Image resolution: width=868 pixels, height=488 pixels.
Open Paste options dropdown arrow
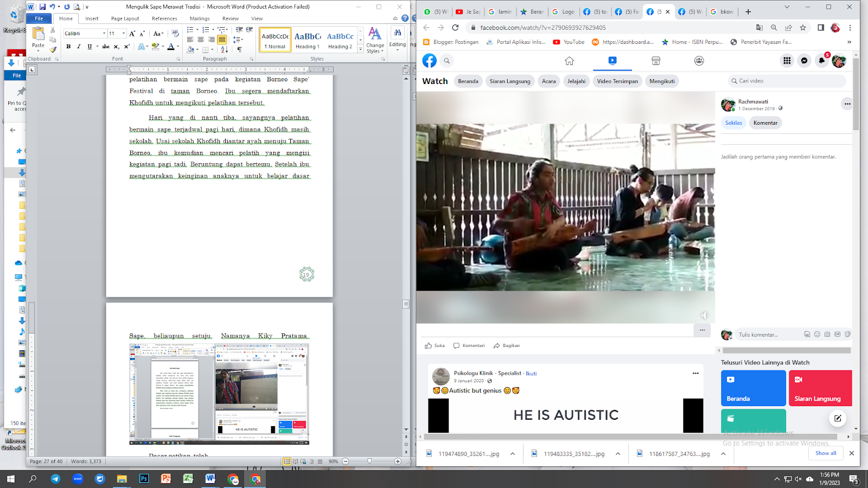point(38,51)
